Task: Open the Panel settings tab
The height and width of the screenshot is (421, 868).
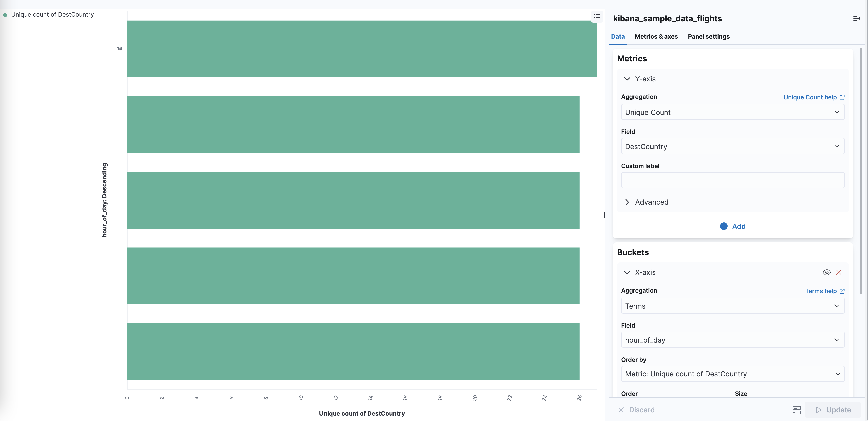Action: pyautogui.click(x=709, y=36)
